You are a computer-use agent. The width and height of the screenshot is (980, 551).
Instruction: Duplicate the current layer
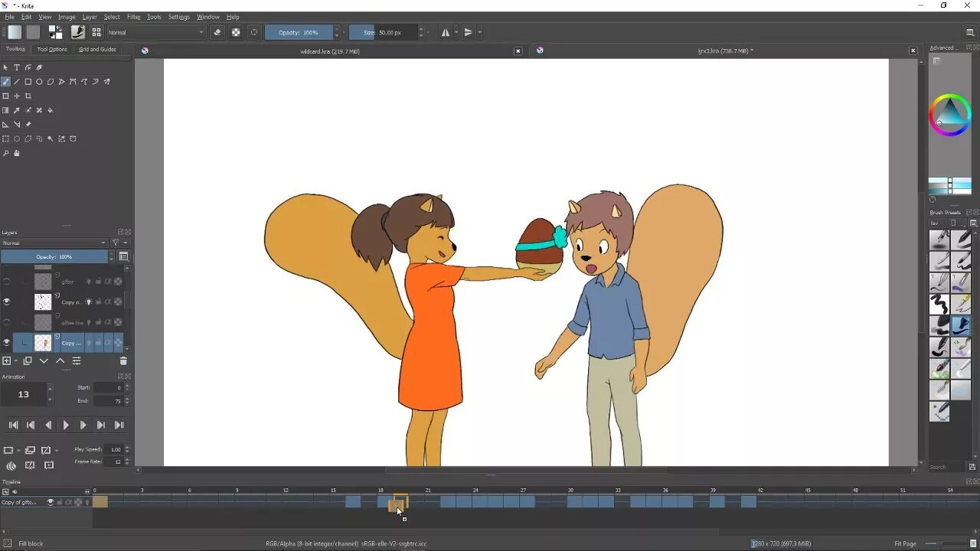click(x=28, y=361)
